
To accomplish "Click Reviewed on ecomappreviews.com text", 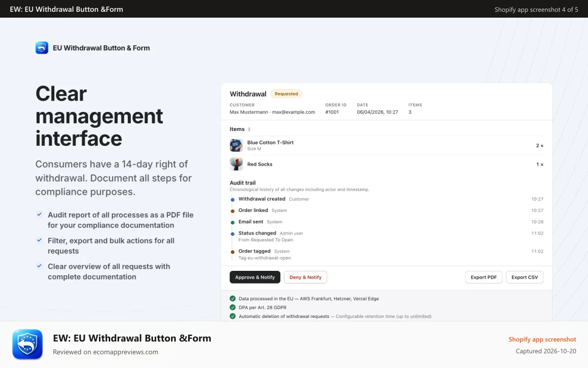I will tap(105, 352).
